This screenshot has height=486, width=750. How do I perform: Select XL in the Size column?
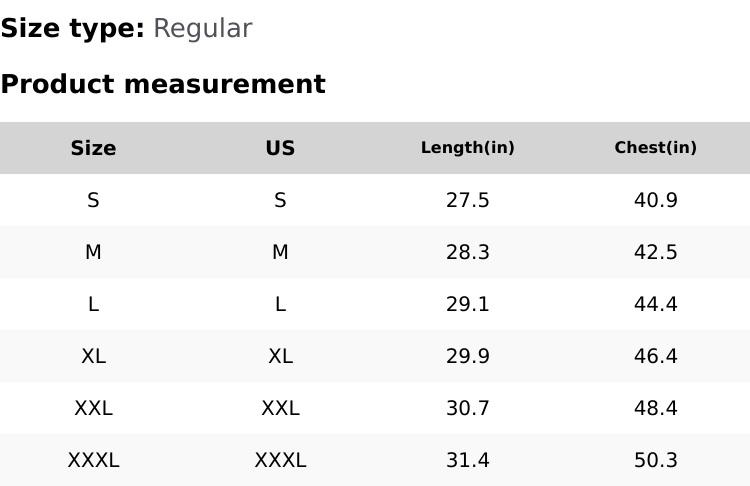[93, 356]
